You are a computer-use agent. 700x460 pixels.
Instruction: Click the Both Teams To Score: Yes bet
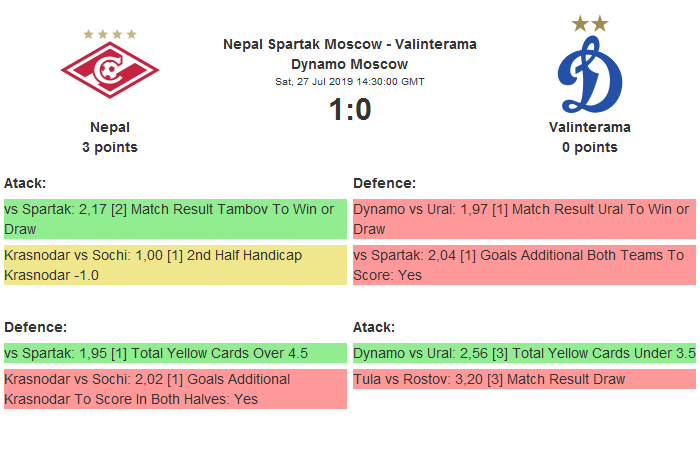(525, 265)
